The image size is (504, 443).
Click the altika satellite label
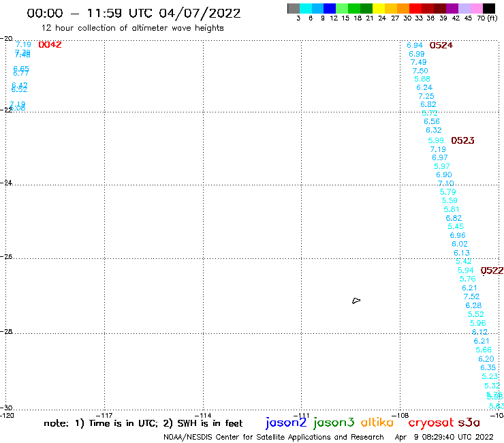tap(377, 422)
